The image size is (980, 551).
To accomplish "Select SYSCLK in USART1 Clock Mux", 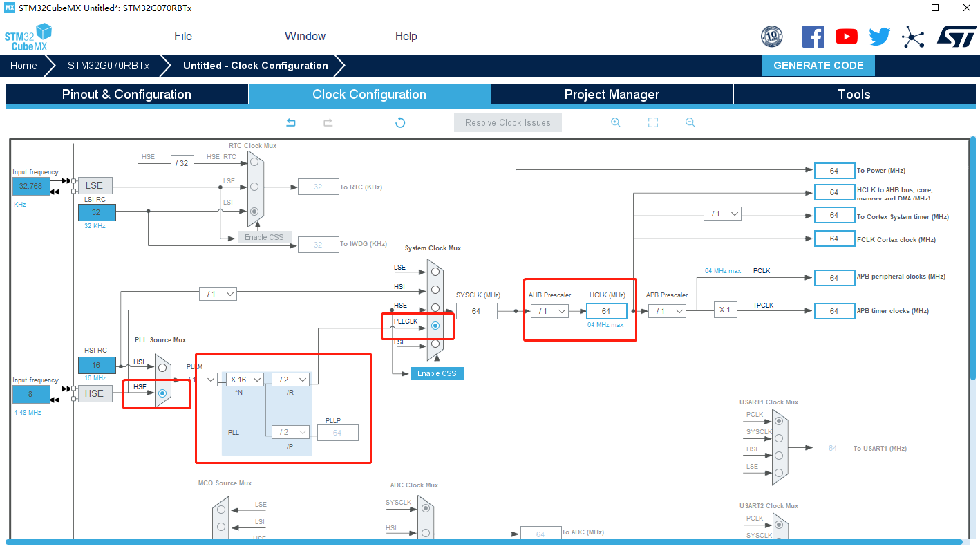I will click(x=779, y=438).
